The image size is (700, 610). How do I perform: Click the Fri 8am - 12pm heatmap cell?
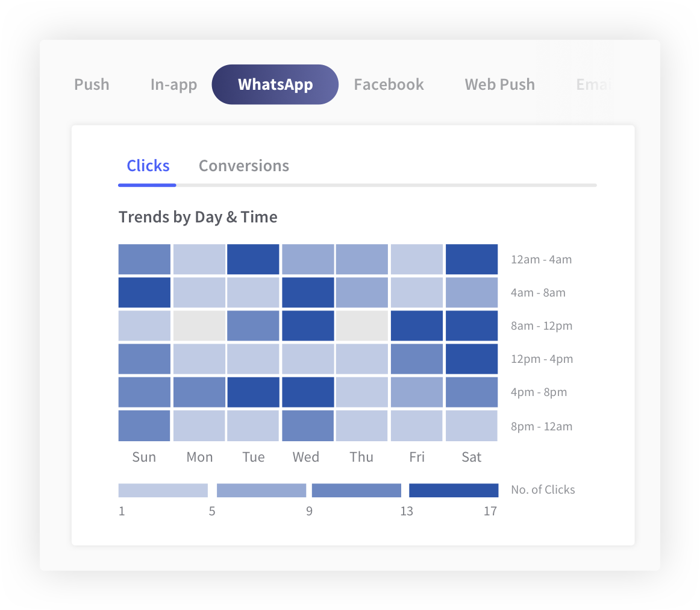point(417,325)
